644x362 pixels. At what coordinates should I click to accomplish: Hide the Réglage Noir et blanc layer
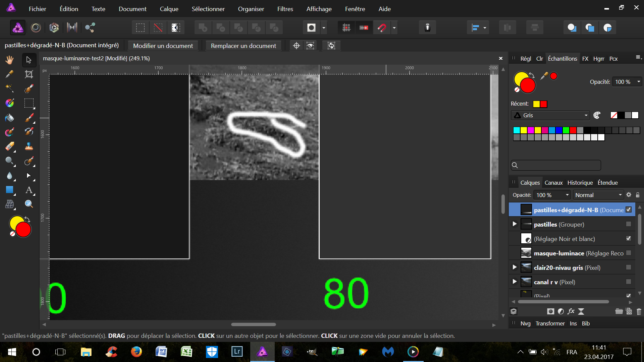(629, 238)
